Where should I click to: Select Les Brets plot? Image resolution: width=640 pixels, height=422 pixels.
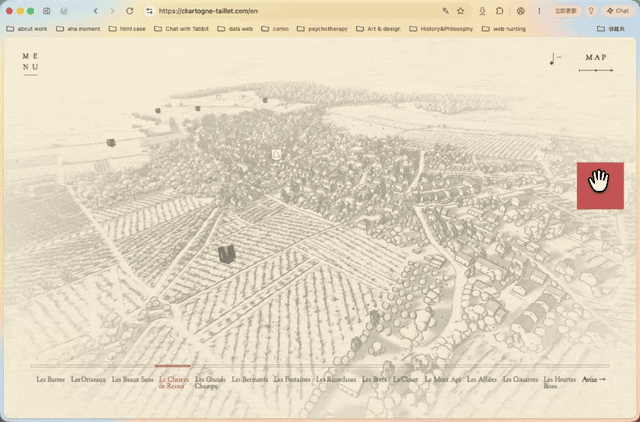click(374, 379)
